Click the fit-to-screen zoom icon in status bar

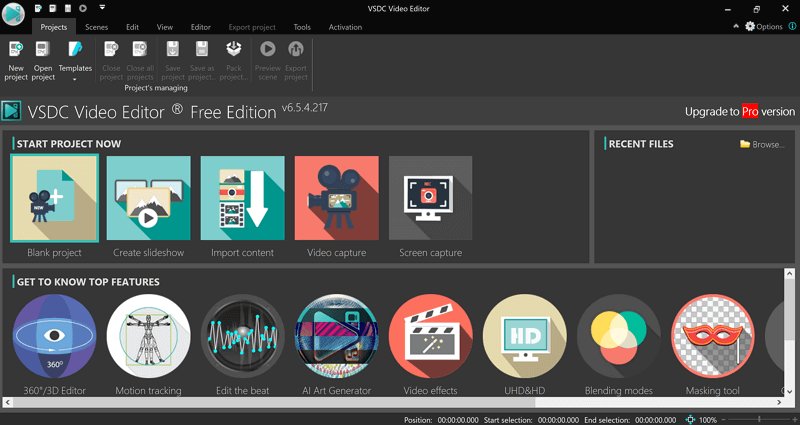pyautogui.click(x=690, y=420)
